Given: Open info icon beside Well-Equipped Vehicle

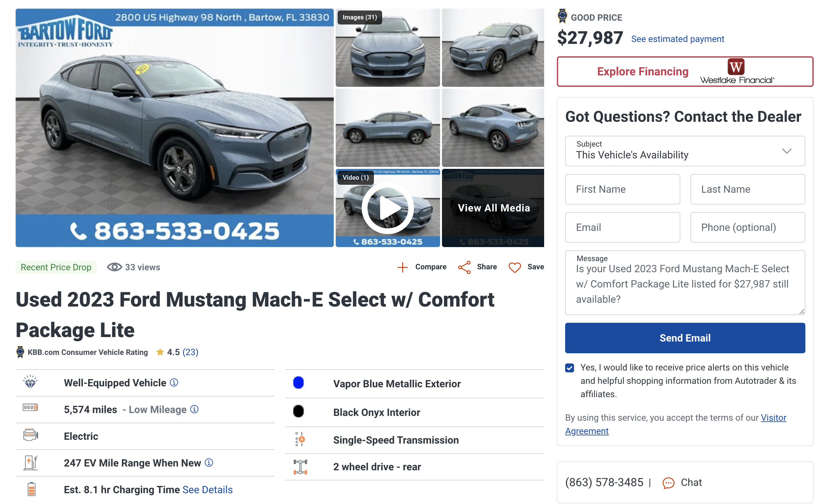Looking at the screenshot, I should click(x=174, y=382).
